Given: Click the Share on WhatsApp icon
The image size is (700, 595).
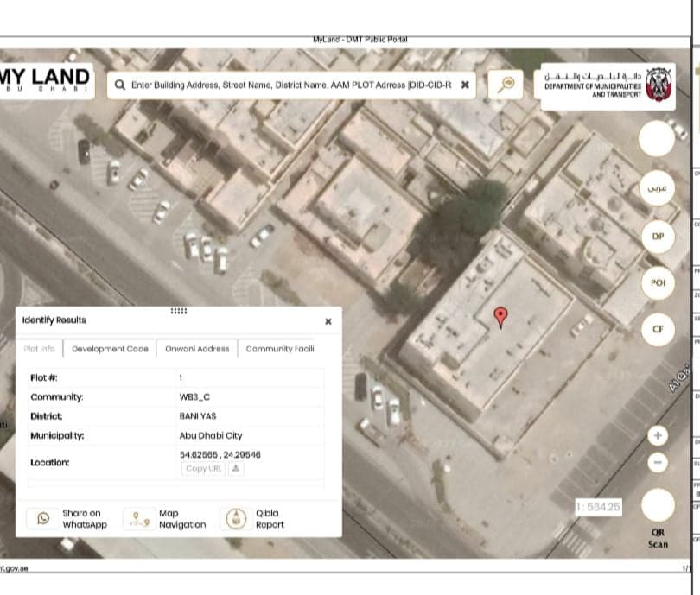Looking at the screenshot, I should tap(43, 518).
